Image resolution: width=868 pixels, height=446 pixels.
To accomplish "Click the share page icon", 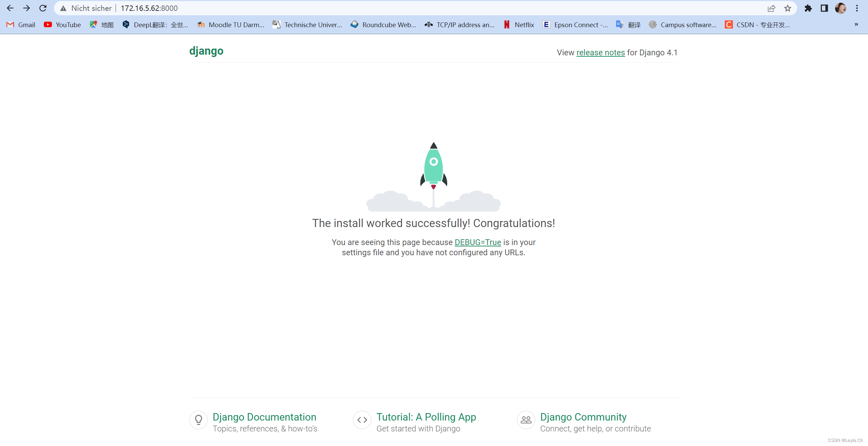I will tap(771, 8).
